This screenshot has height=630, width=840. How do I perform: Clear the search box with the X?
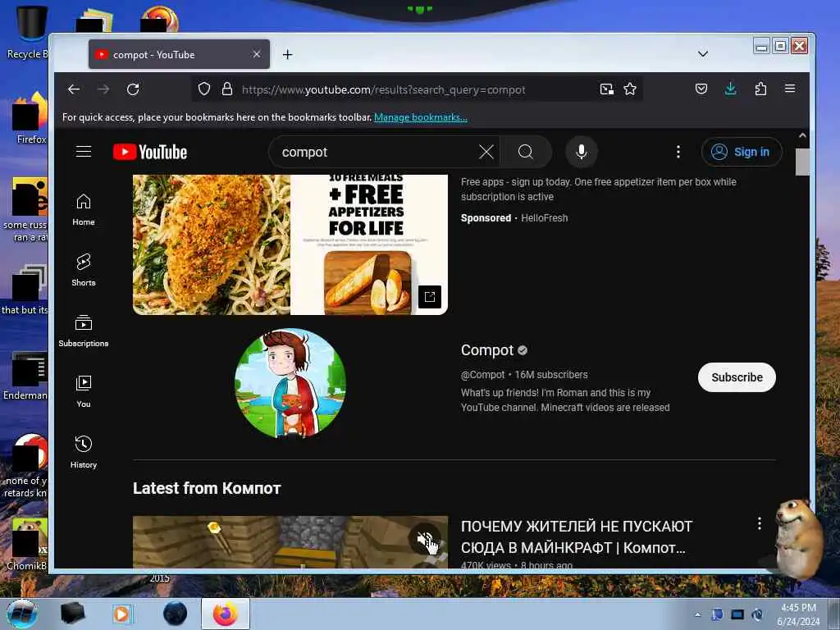click(486, 152)
